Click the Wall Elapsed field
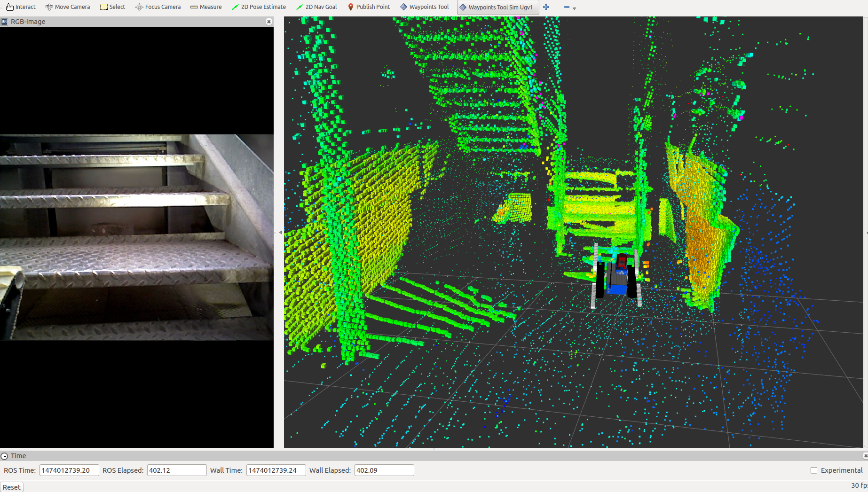 [x=384, y=470]
